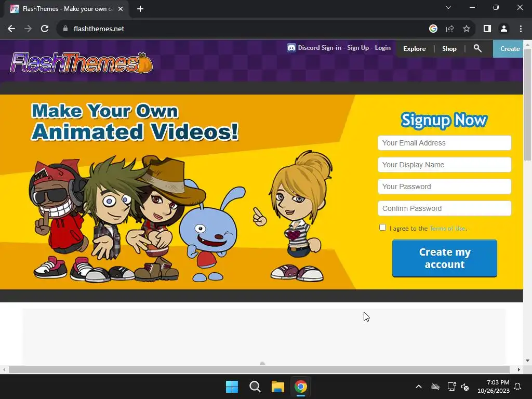Viewport: 532px width, 399px height.
Task: Click the red hoodie character with headphones
Action: (x=58, y=217)
